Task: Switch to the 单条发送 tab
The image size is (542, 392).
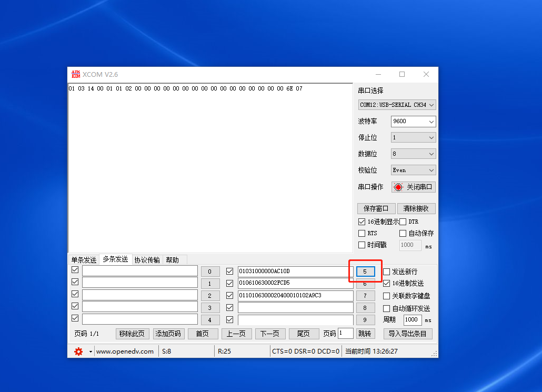Action: tap(84, 260)
